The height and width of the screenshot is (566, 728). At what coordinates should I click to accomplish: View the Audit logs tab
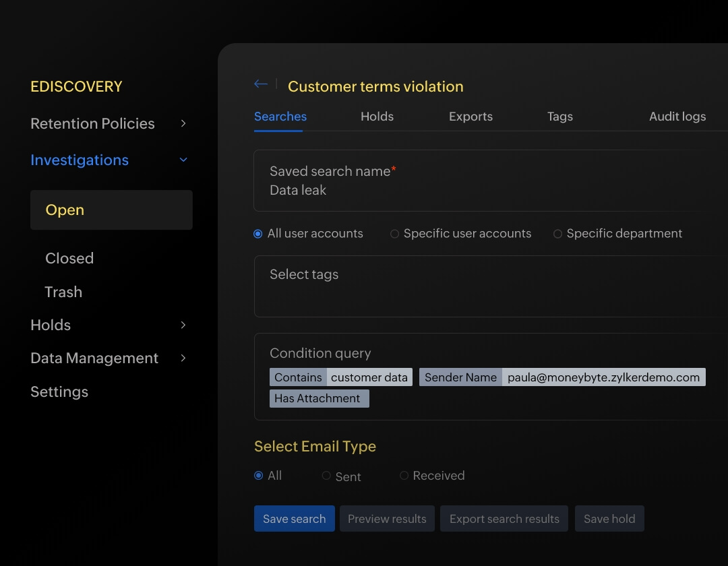click(x=677, y=116)
